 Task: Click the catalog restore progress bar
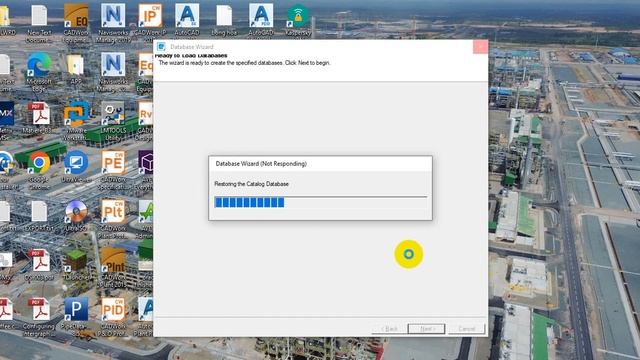click(x=320, y=202)
